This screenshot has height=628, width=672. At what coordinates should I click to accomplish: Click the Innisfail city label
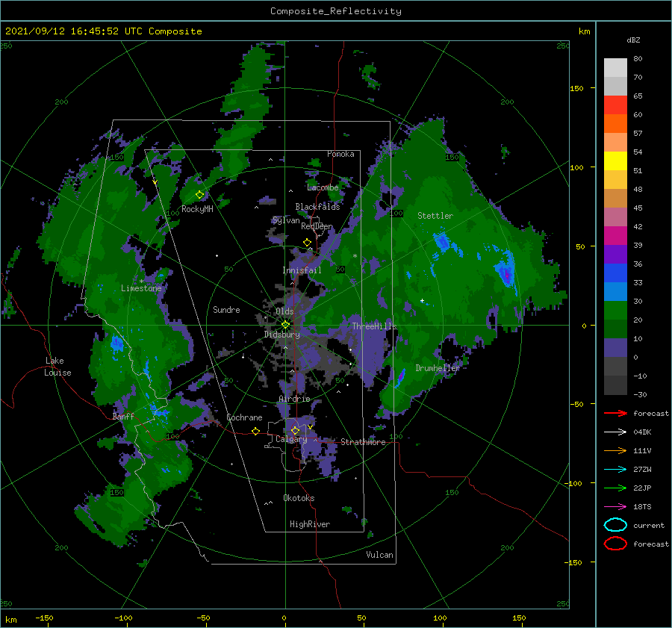pyautogui.click(x=302, y=270)
